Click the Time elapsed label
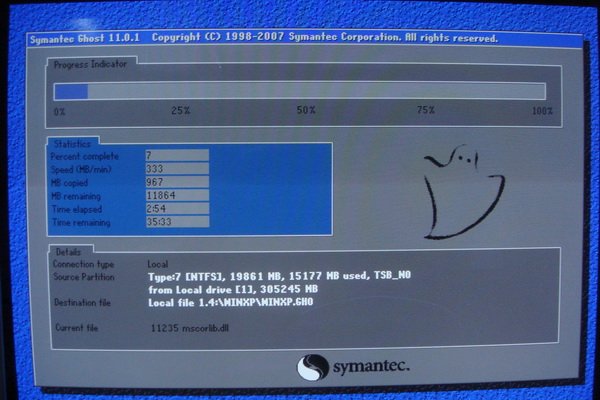600x400 pixels. coord(77,209)
